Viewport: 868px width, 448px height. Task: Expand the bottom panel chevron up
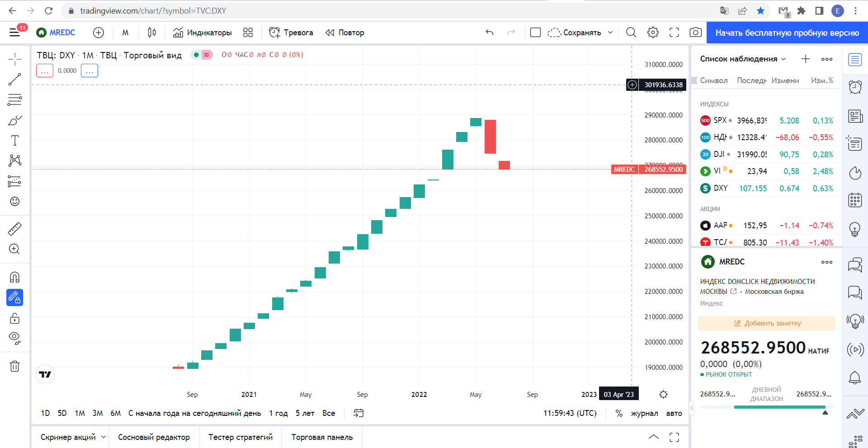tap(653, 437)
